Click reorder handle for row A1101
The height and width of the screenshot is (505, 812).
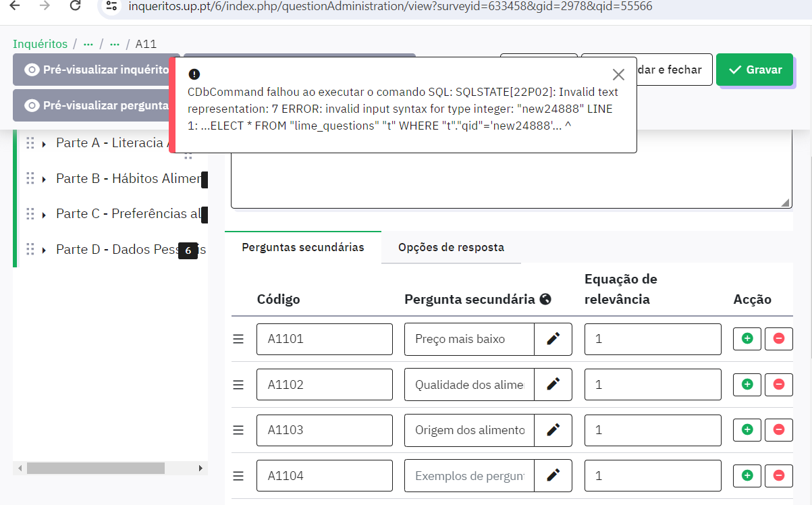(x=238, y=339)
